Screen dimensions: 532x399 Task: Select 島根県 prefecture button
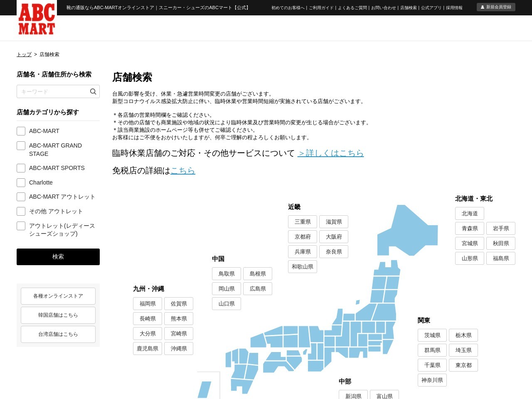pos(258,274)
